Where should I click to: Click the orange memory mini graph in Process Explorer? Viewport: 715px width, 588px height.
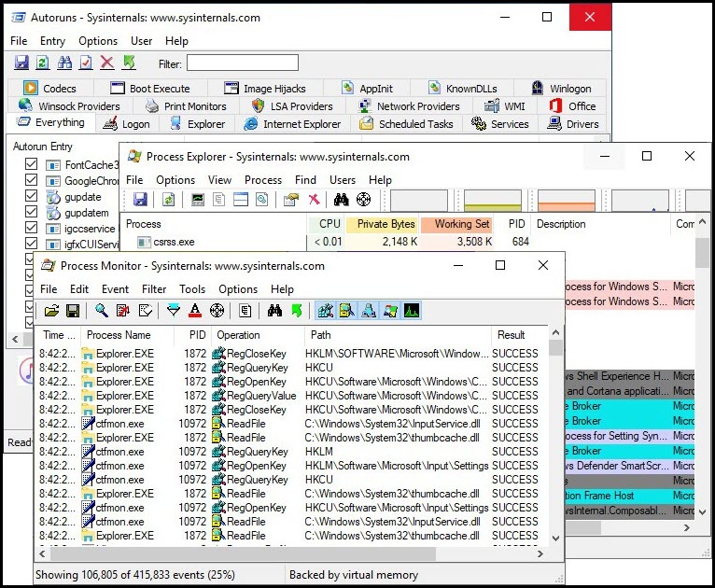(567, 201)
